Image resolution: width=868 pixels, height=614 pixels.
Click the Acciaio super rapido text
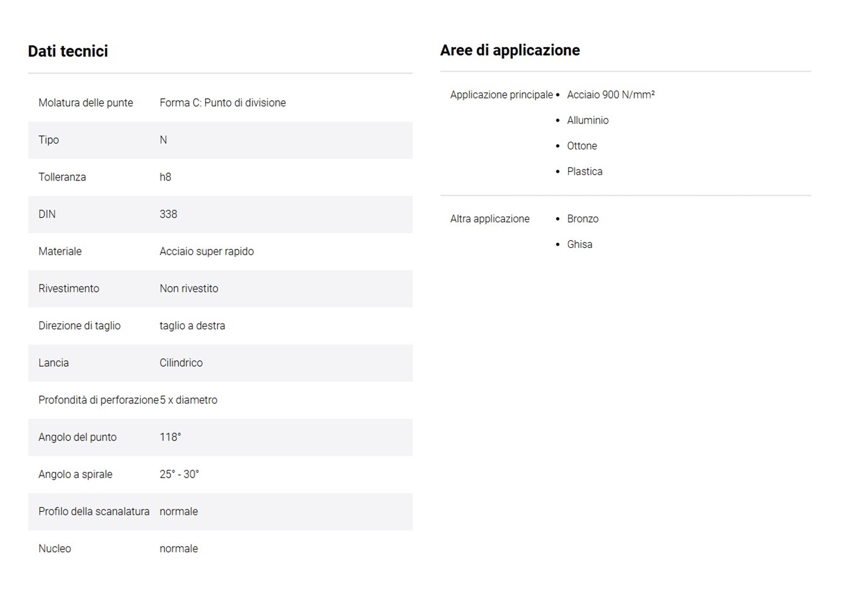click(x=206, y=251)
